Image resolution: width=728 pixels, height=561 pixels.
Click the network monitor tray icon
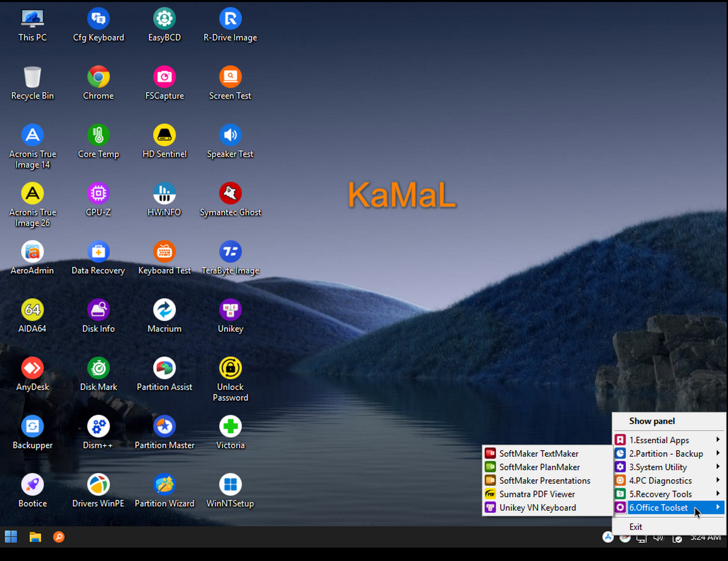tap(642, 538)
